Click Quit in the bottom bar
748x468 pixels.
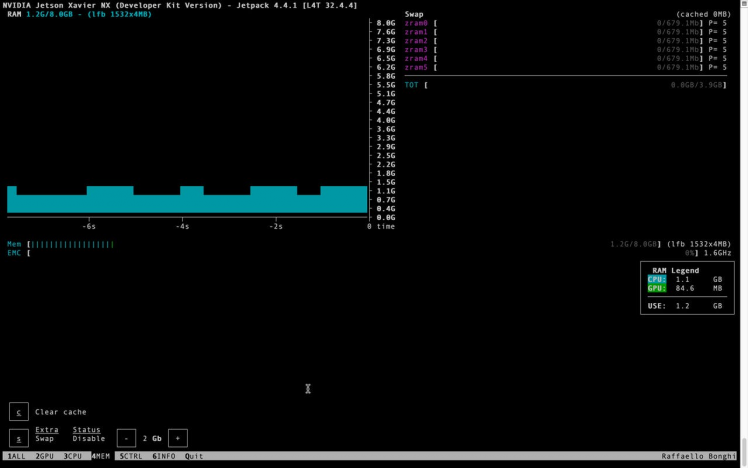(x=194, y=456)
